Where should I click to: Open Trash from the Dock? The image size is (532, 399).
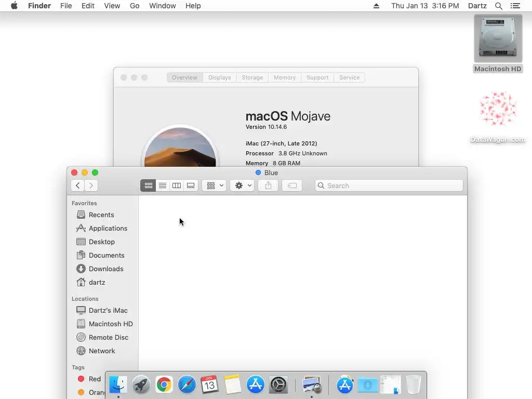pos(413,385)
